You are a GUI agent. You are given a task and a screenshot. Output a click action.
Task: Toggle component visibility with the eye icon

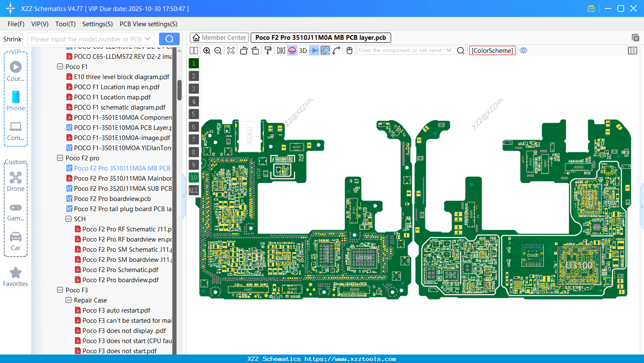tap(523, 50)
